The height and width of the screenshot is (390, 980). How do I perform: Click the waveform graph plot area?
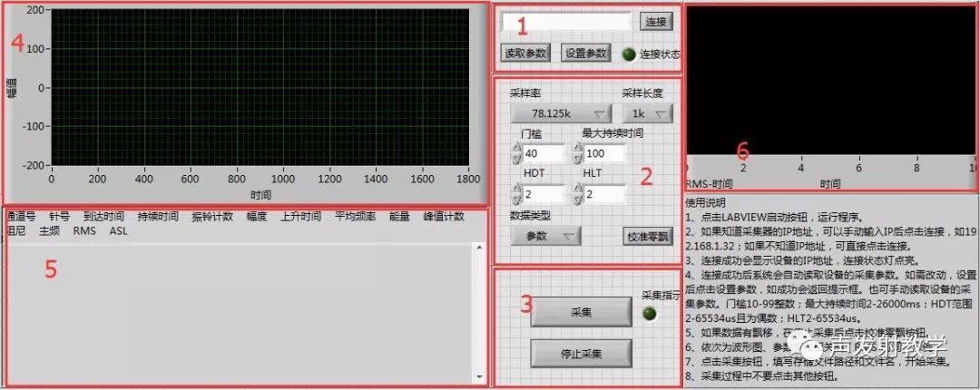tap(260, 87)
